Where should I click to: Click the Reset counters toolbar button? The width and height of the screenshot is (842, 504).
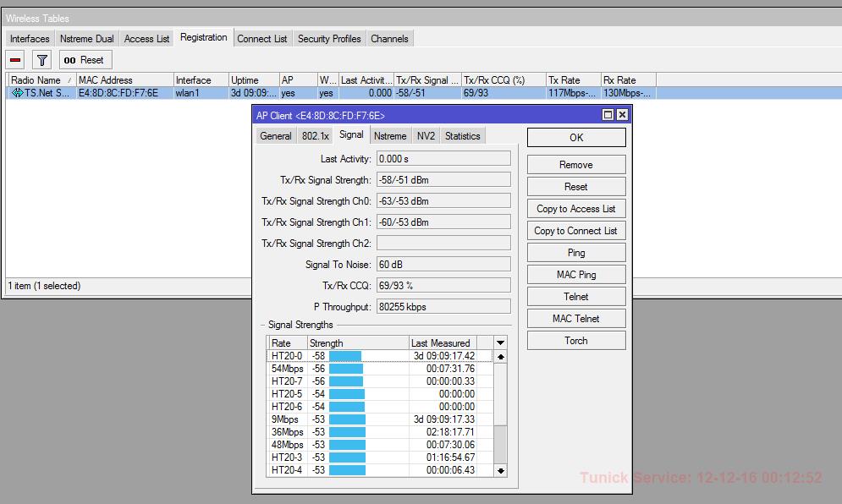85,60
